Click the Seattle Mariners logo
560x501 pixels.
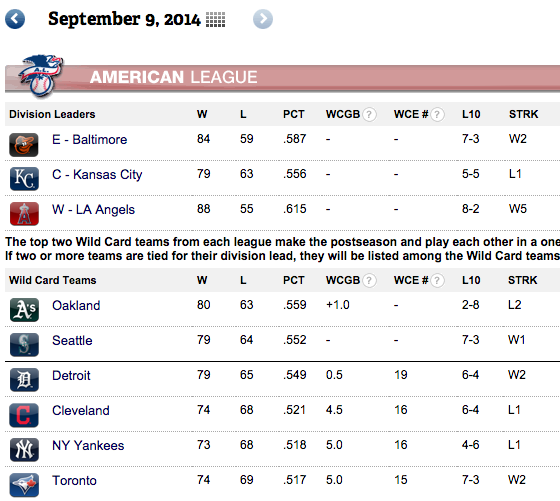point(24,345)
